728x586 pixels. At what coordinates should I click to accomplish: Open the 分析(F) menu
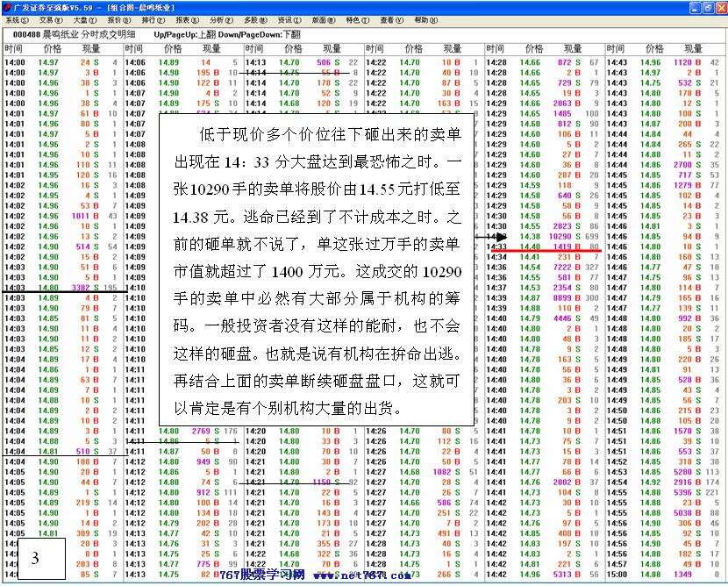(221, 20)
